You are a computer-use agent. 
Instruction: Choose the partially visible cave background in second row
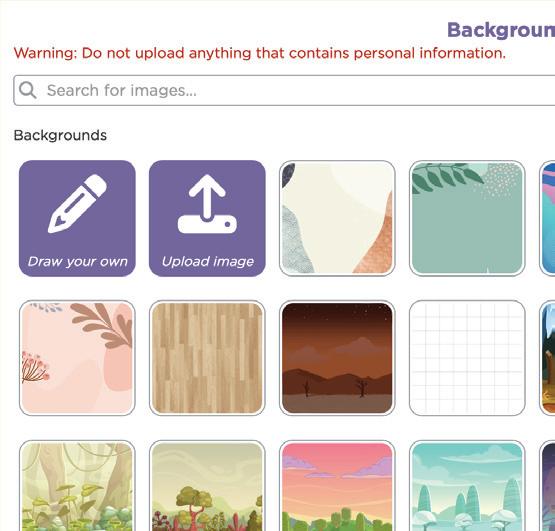click(x=547, y=358)
